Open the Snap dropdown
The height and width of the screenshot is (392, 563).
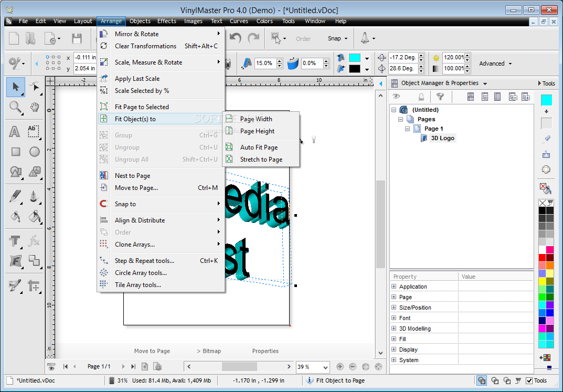(337, 38)
